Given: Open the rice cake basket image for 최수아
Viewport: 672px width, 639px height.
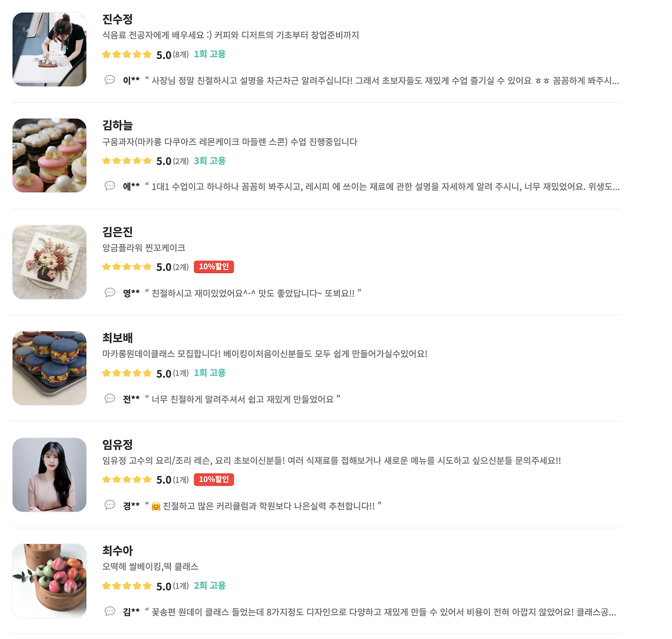Looking at the screenshot, I should pos(49,581).
